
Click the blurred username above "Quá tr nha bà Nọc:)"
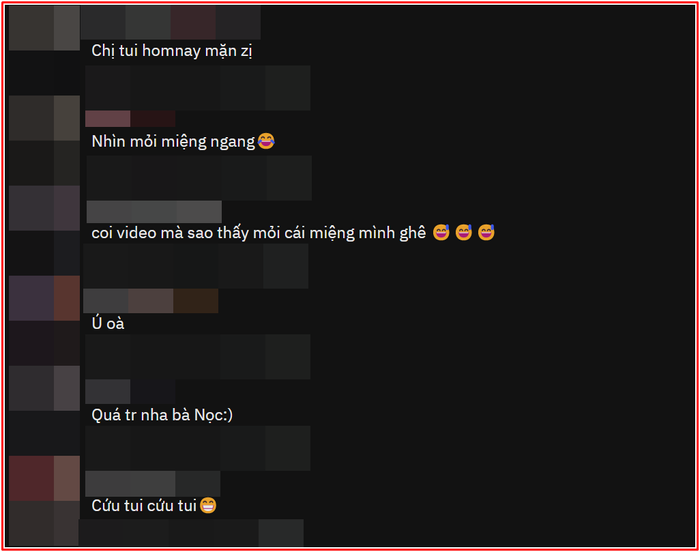pos(130,392)
